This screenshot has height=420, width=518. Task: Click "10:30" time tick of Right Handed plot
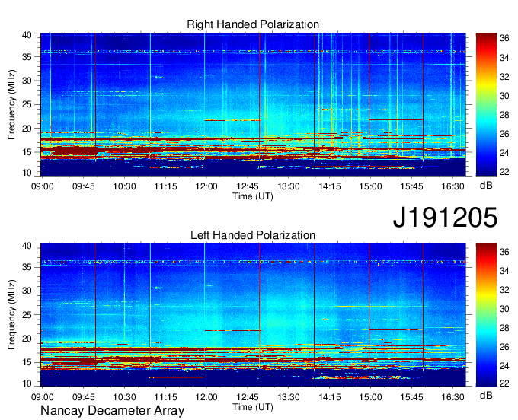pyautogui.click(x=124, y=186)
